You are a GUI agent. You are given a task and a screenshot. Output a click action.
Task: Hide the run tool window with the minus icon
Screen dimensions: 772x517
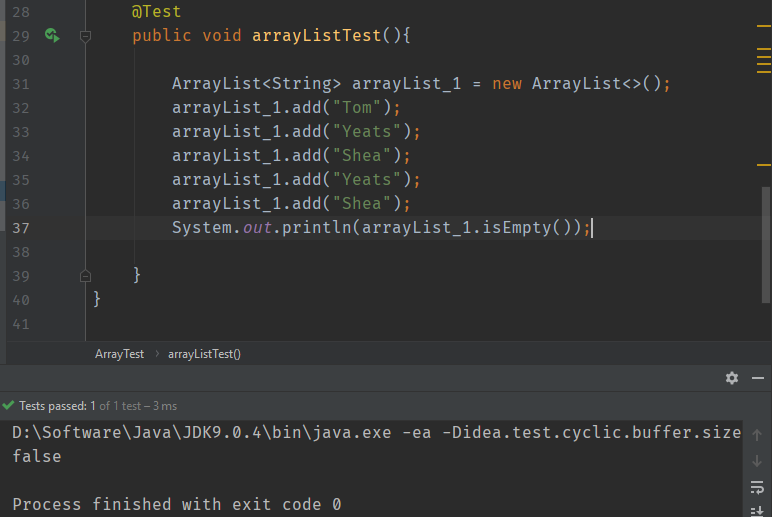(758, 378)
